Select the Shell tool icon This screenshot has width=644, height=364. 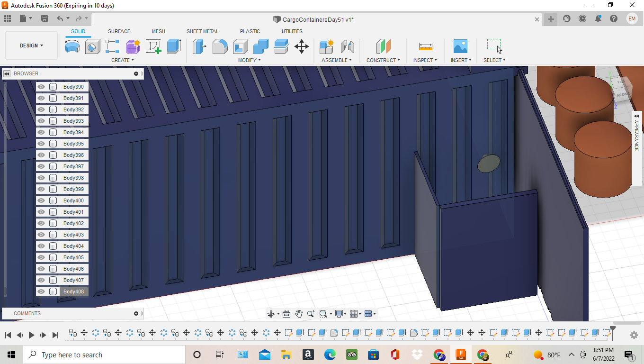(x=241, y=46)
